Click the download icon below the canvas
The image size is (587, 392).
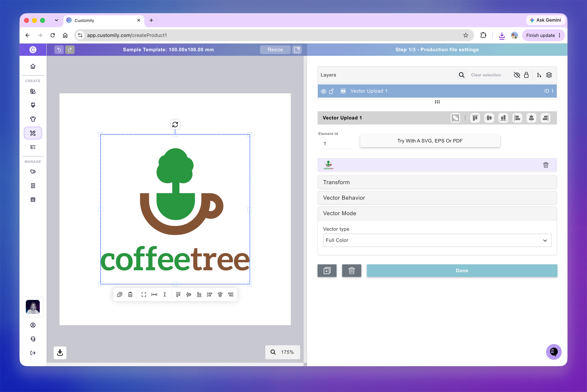pos(60,352)
